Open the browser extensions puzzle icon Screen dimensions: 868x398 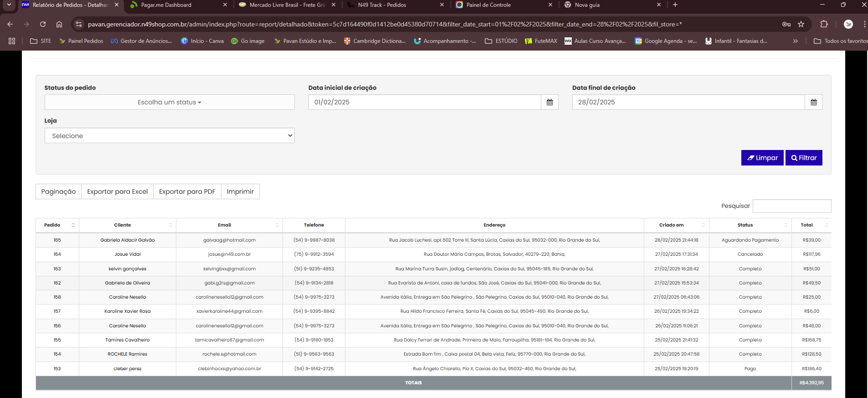click(824, 24)
